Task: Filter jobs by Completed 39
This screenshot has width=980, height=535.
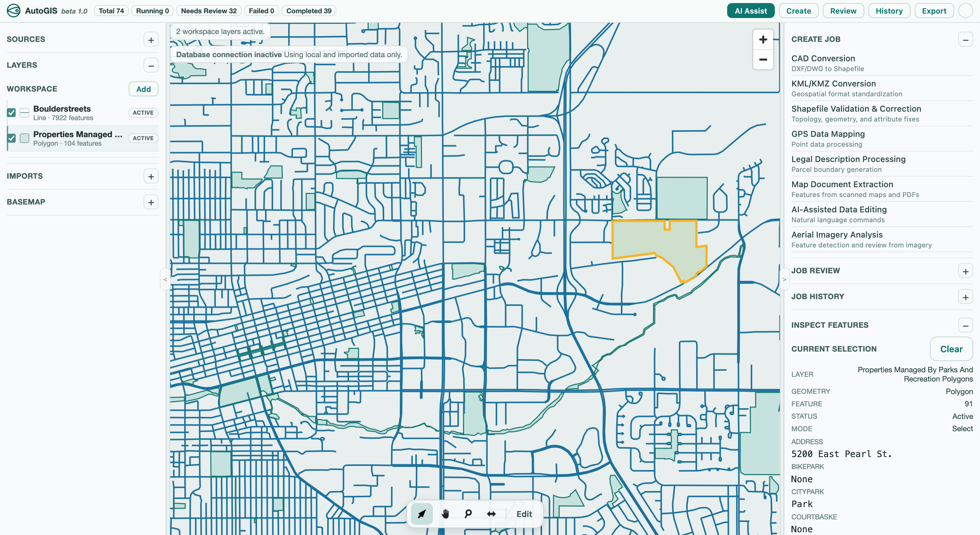Action: [309, 11]
